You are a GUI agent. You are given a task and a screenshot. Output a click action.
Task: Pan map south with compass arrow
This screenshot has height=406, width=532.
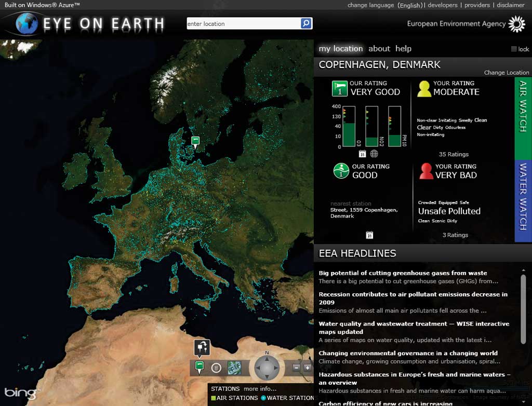[x=267, y=377]
